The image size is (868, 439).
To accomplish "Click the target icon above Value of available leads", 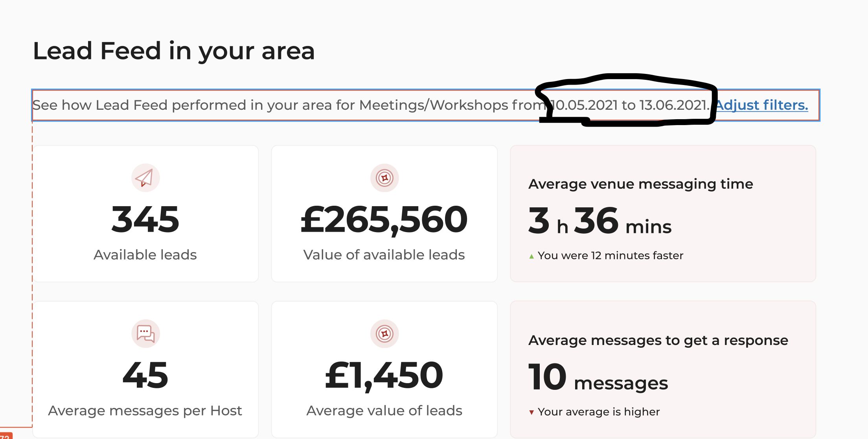I will [384, 178].
